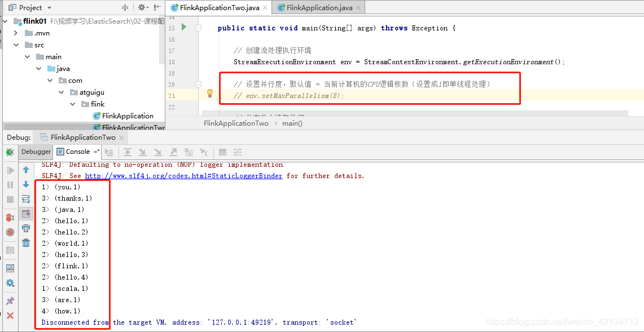This screenshot has width=644, height=332.
Task: Collapse the flink package
Action: (x=73, y=104)
